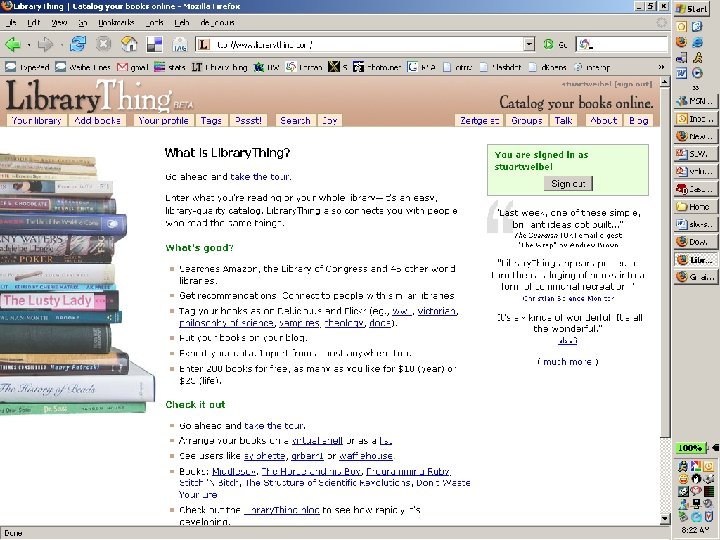
Task: Click the Sign out button
Action: (568, 184)
